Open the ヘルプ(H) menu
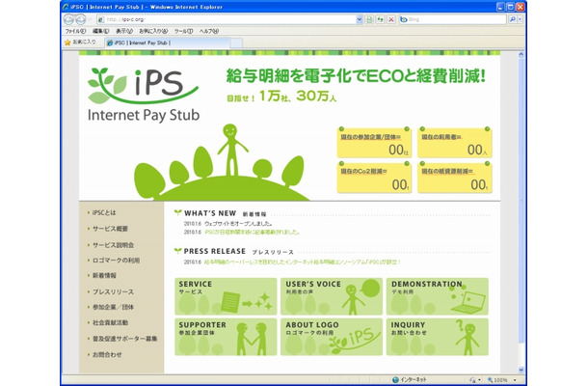Viewport: 588px width, 386px height. 209,31
